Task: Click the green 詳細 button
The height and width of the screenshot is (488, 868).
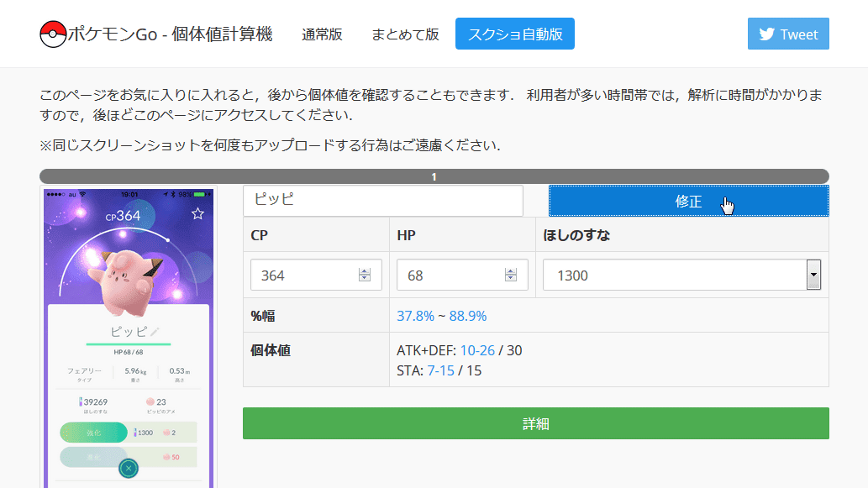Action: 536,424
